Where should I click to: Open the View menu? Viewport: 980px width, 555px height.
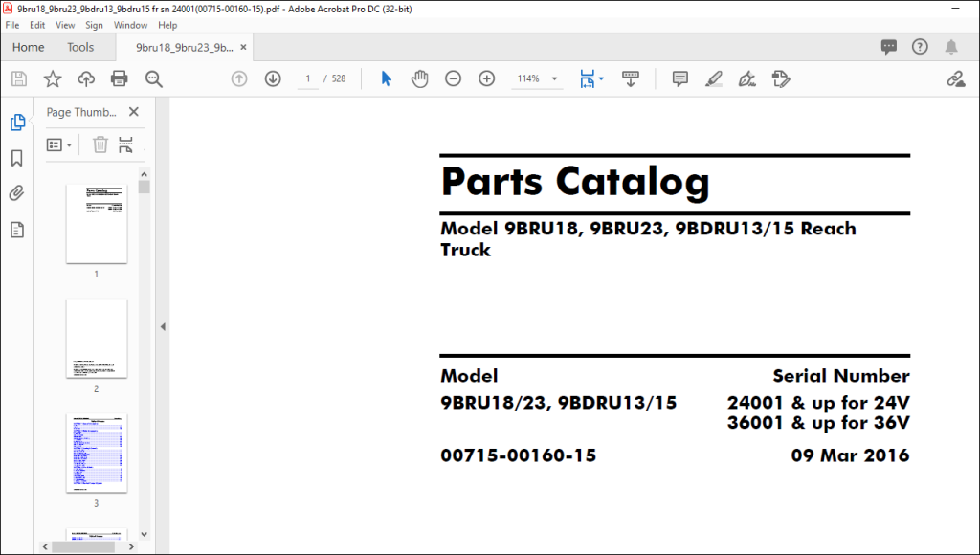point(65,25)
